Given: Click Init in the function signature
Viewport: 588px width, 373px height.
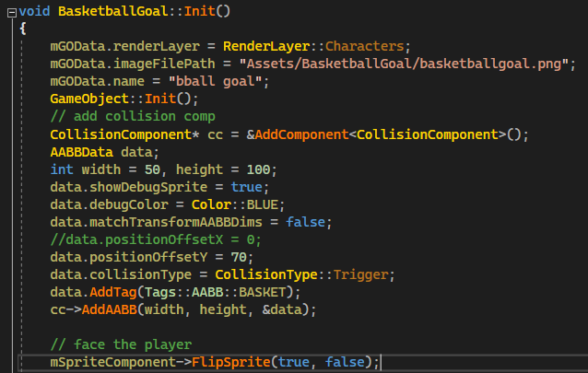Looking at the screenshot, I should 199,11.
